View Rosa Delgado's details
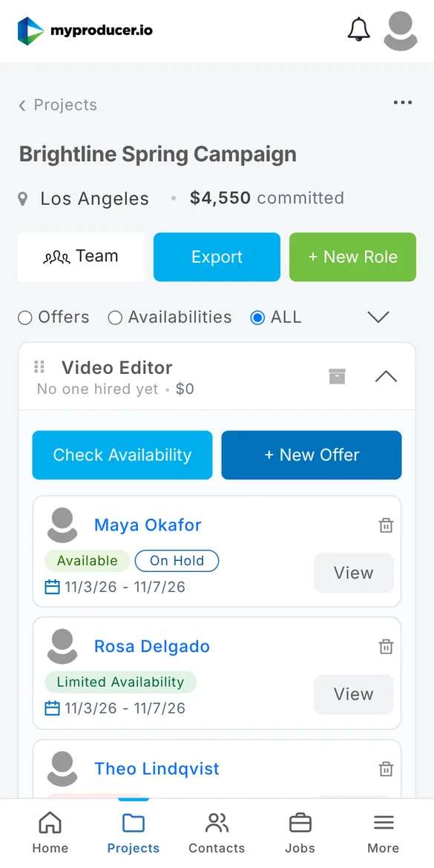The height and width of the screenshot is (868, 434). [x=354, y=694]
